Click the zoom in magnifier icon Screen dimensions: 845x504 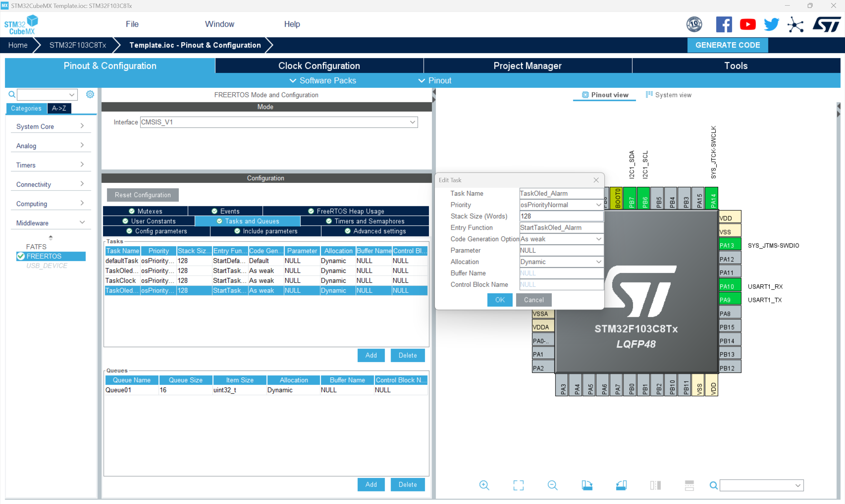pyautogui.click(x=484, y=485)
